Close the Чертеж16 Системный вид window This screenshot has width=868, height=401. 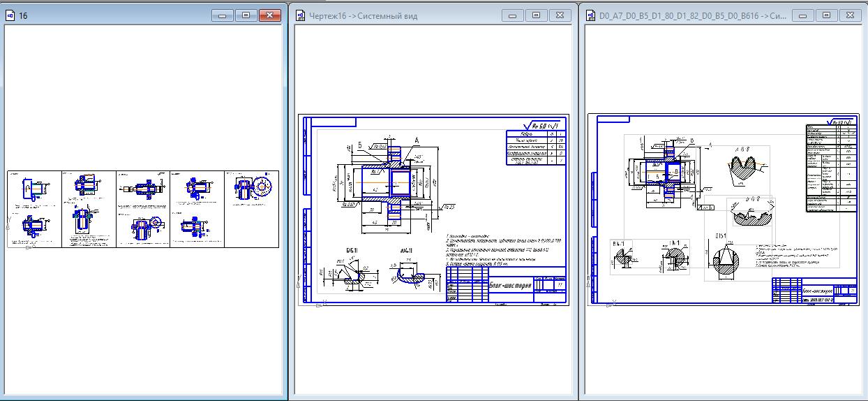click(559, 15)
